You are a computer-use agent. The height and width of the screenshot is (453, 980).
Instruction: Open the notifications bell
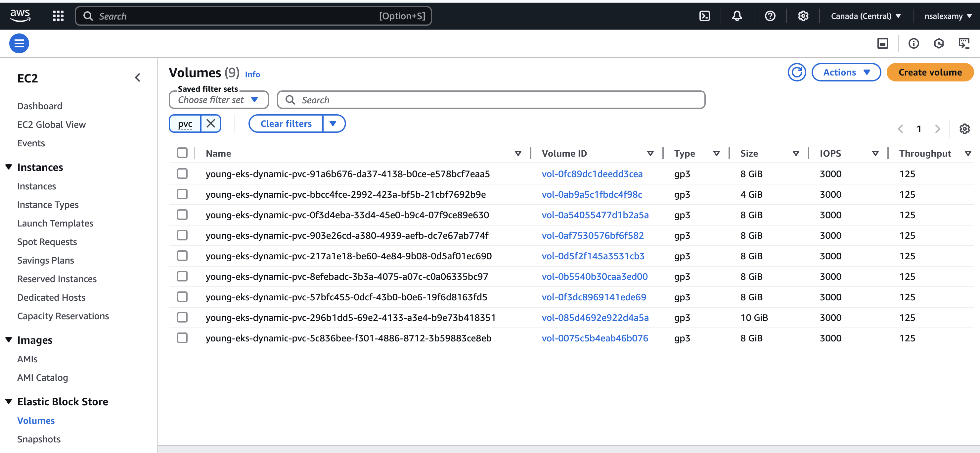(x=737, y=16)
